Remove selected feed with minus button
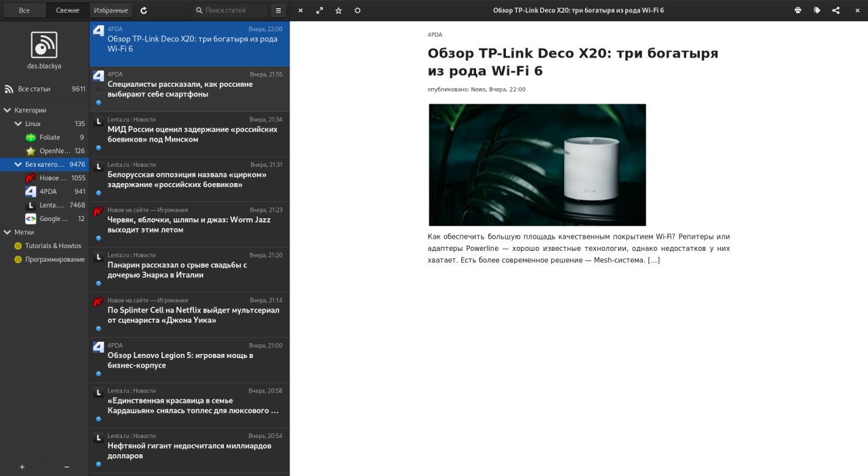Viewport: 868px width, 476px height. (x=66, y=467)
